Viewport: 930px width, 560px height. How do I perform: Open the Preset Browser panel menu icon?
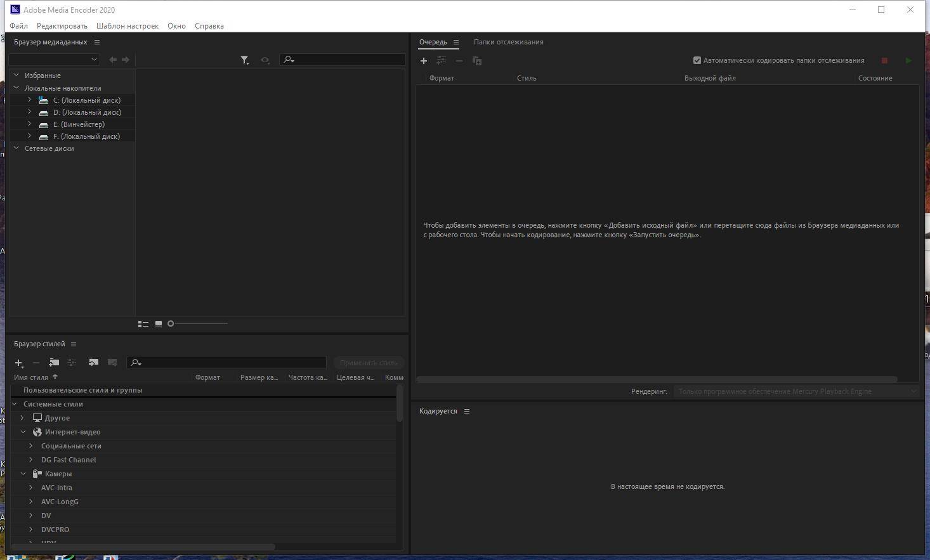[x=74, y=344]
